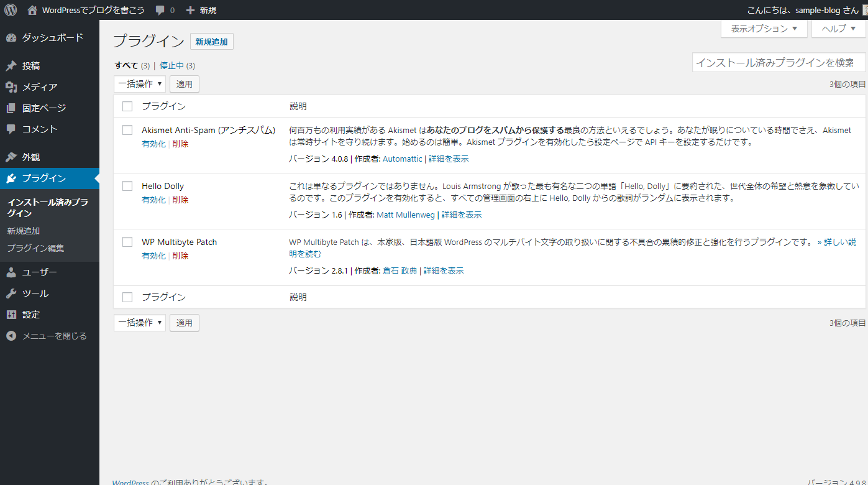Tick the Hello Dolly plugin checkbox
The width and height of the screenshot is (868, 485).
[x=127, y=186]
